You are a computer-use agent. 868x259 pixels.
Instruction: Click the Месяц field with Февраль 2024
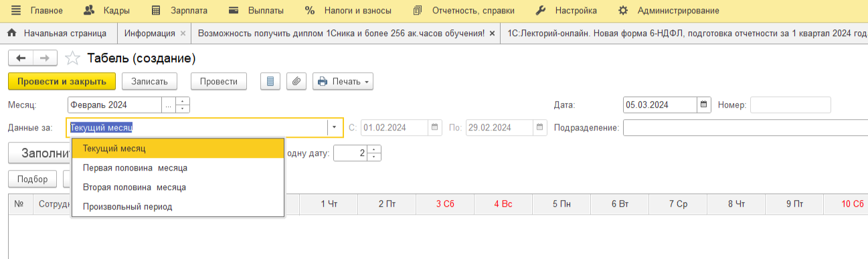(114, 105)
